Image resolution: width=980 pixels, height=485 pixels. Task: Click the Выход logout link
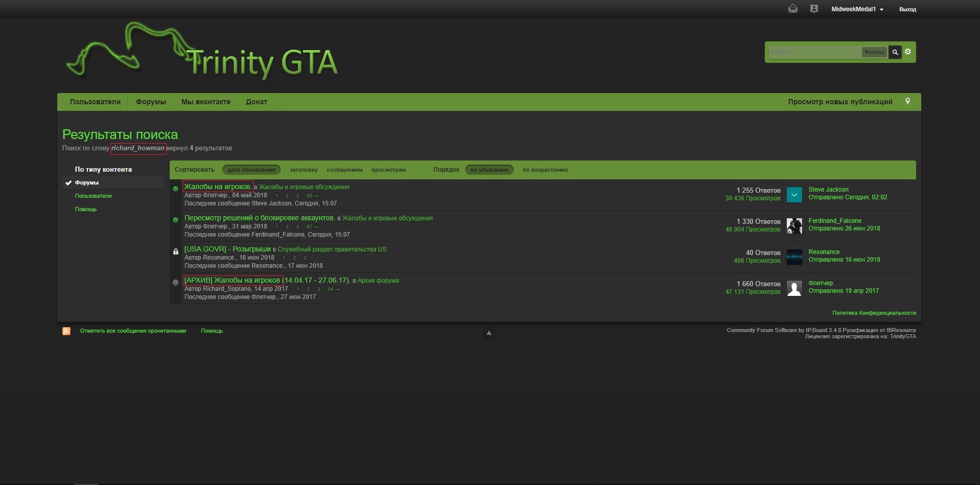click(907, 9)
